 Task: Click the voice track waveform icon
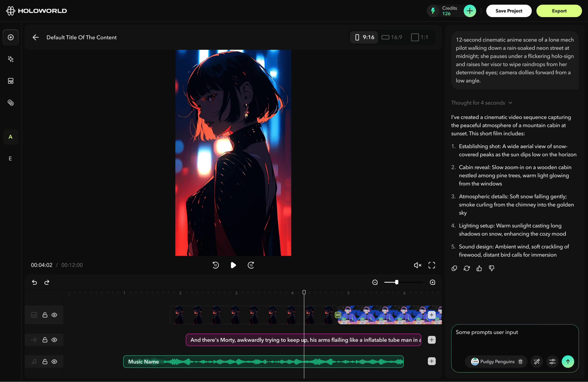34,340
